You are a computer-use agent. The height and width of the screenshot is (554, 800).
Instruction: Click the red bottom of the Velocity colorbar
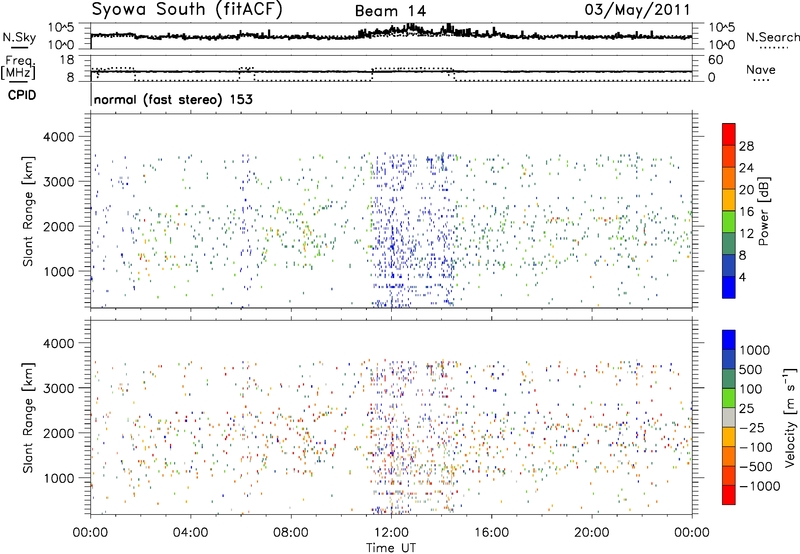pos(729,495)
